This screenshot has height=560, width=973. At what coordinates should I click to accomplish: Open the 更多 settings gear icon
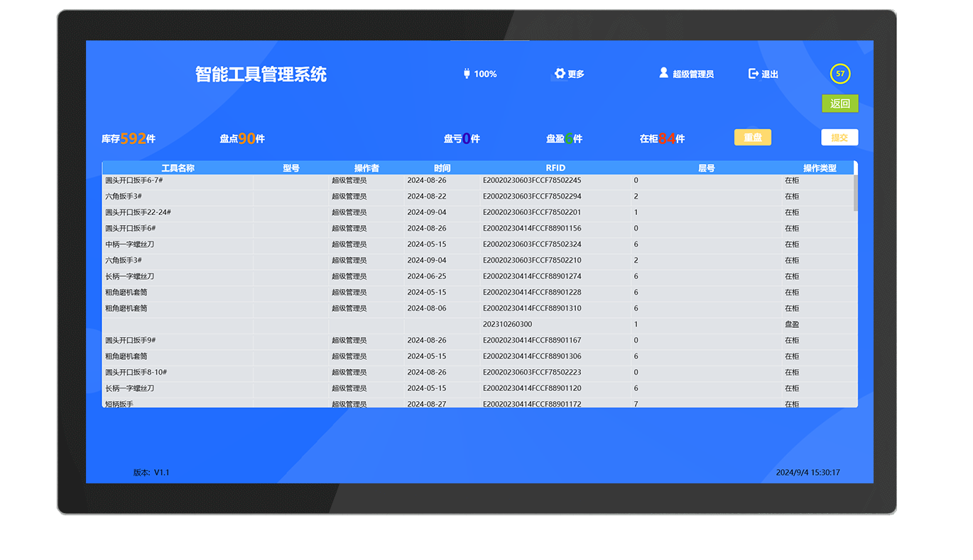tap(560, 74)
